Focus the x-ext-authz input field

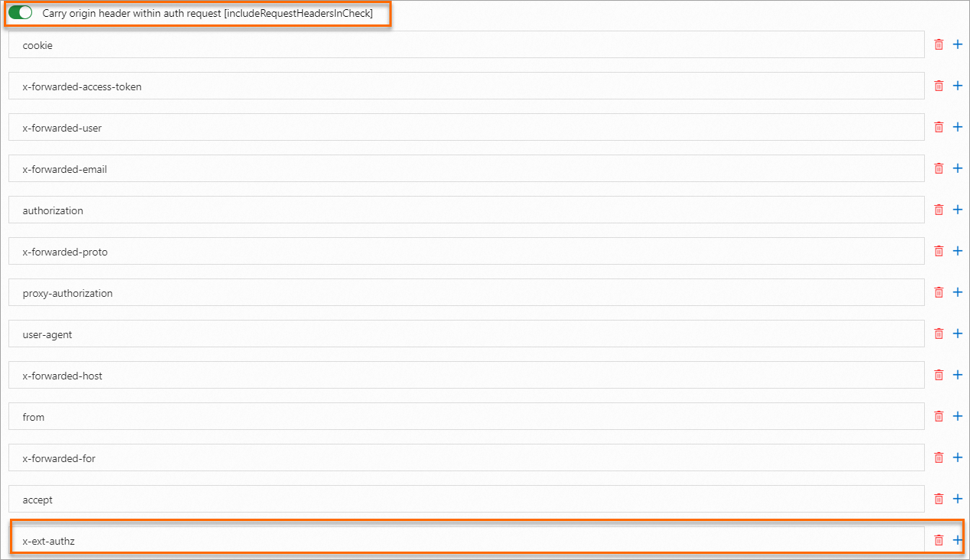467,540
